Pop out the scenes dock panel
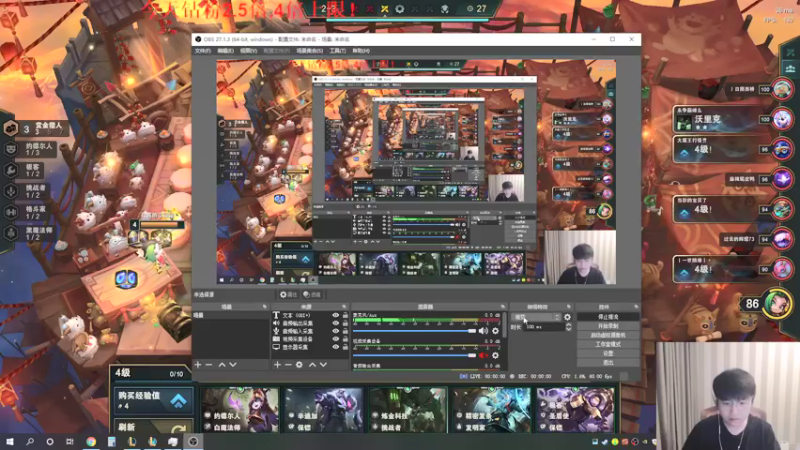This screenshot has height=450, width=800. pos(264,307)
